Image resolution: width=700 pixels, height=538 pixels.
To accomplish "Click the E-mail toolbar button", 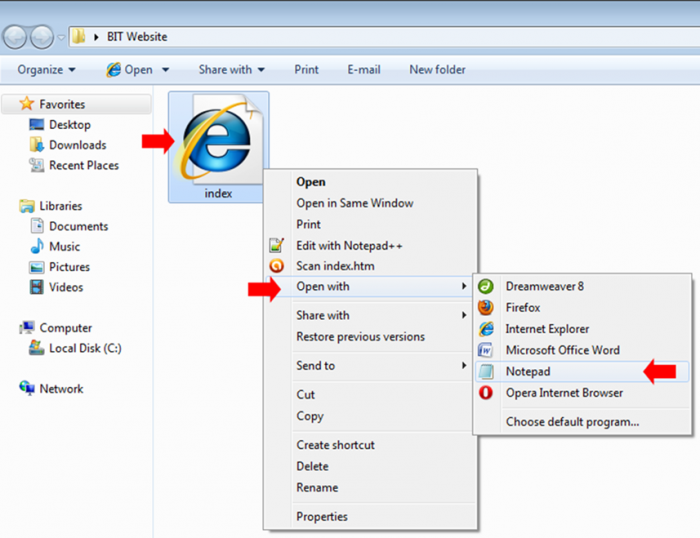I will click(364, 70).
